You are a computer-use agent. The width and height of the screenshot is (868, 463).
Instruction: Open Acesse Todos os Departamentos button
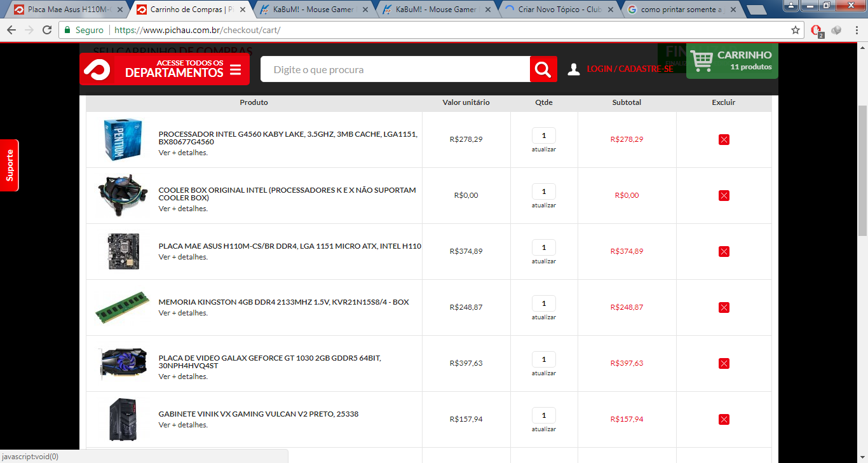click(165, 69)
